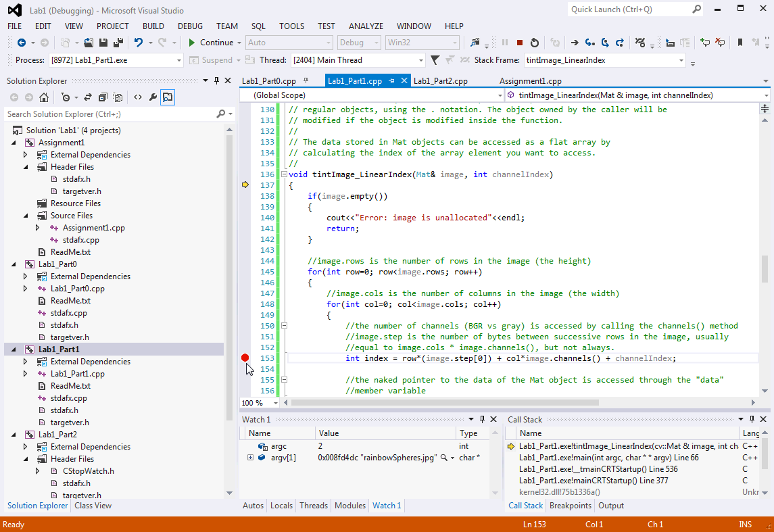The image size is (774, 532).
Task: Collapse the Assignment1 Header Files folder
Action: [26, 166]
